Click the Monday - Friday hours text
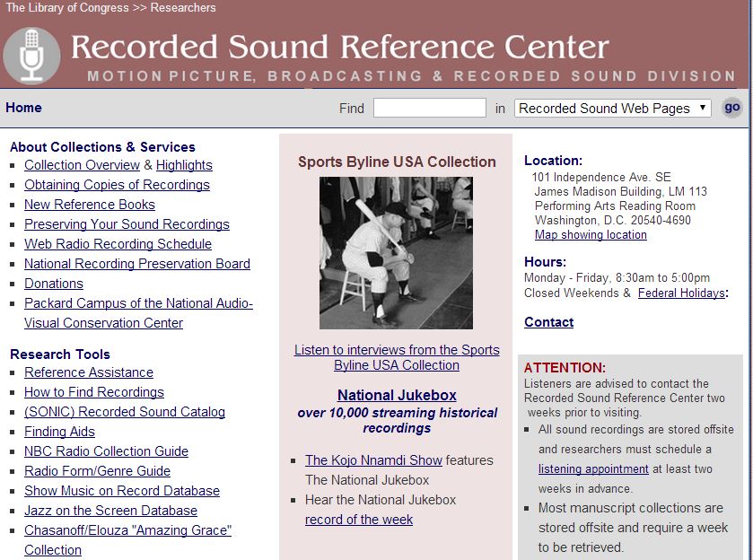 click(617, 277)
